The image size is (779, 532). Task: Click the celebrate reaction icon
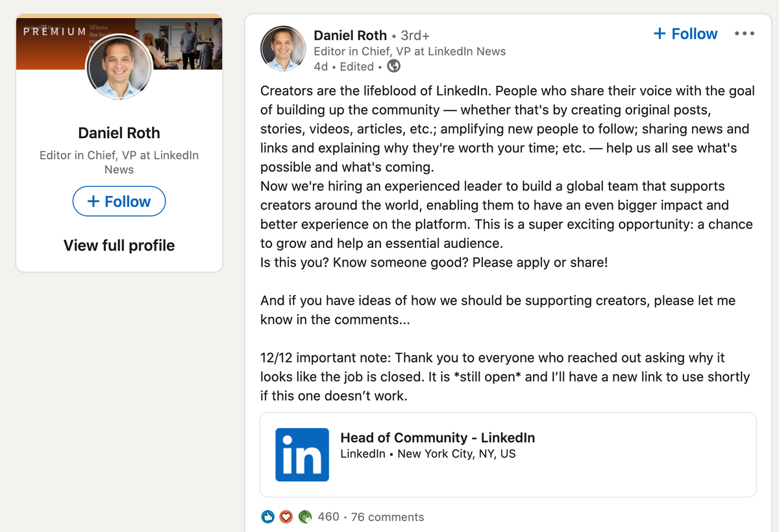pyautogui.click(x=304, y=517)
